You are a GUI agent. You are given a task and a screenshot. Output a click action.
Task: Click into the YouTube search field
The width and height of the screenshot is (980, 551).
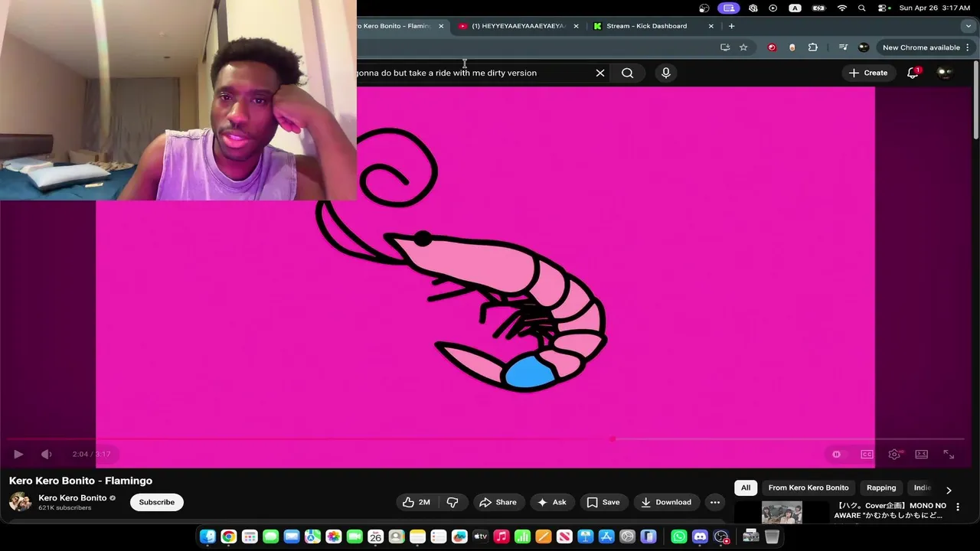coord(471,73)
